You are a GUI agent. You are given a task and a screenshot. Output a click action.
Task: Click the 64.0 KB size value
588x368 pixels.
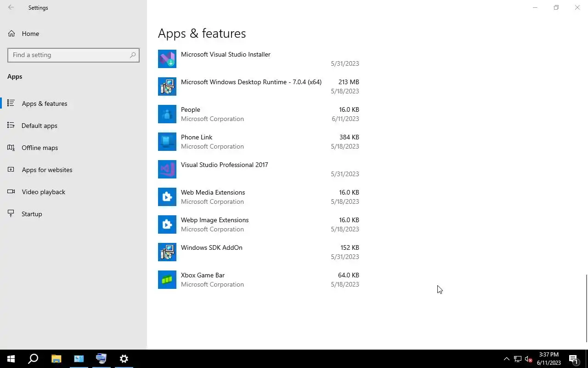[x=349, y=275]
